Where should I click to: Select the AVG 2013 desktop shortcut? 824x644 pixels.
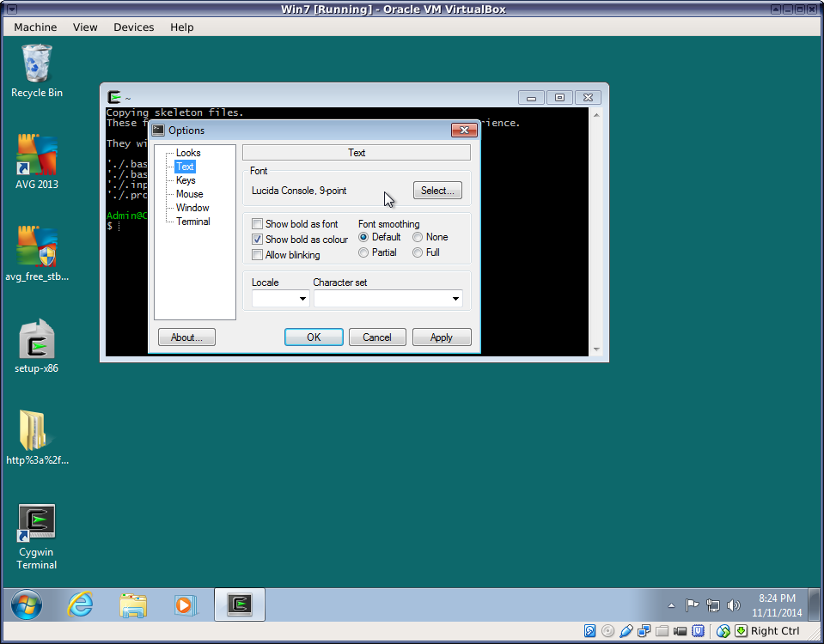click(37, 161)
